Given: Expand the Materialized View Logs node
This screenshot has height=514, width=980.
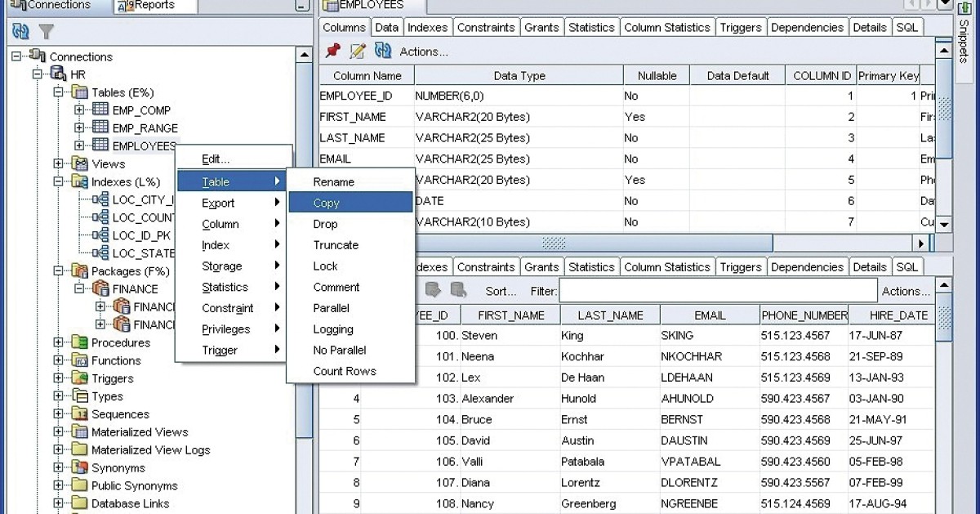Looking at the screenshot, I should 59,449.
